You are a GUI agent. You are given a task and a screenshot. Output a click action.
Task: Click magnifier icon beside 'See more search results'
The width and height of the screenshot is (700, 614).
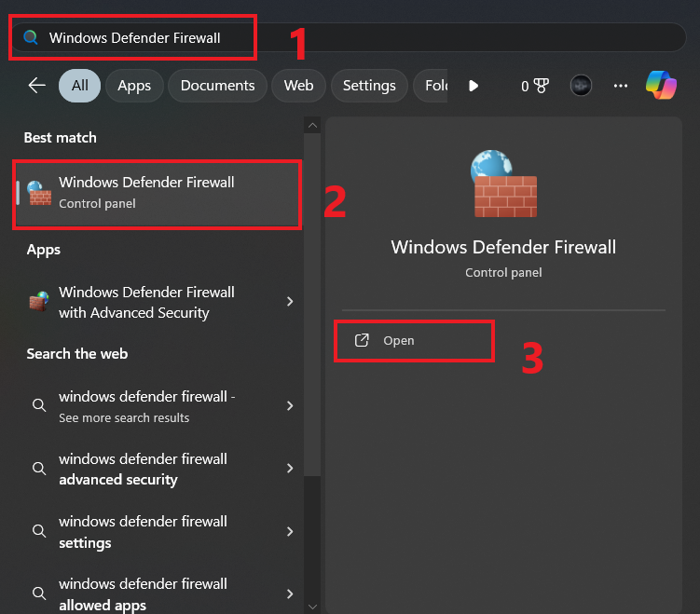(x=39, y=405)
